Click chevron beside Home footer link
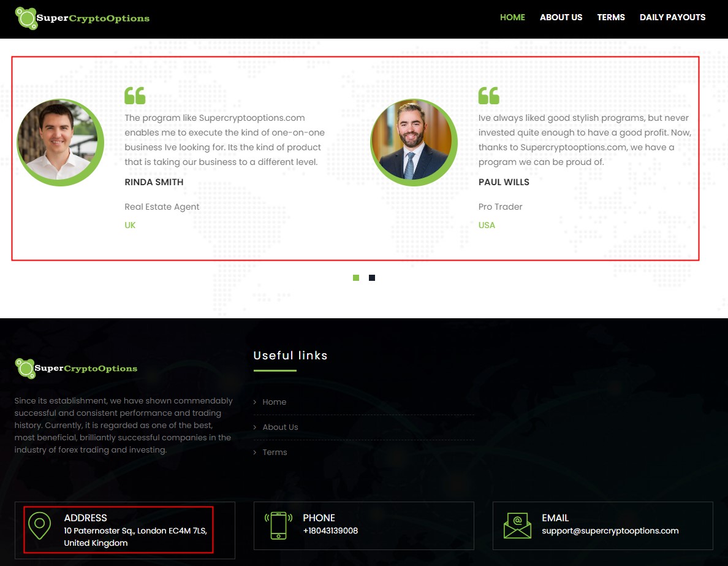 tap(255, 402)
